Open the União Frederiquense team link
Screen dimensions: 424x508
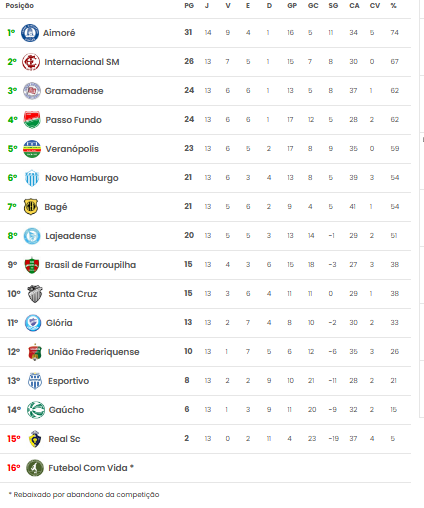(94, 352)
